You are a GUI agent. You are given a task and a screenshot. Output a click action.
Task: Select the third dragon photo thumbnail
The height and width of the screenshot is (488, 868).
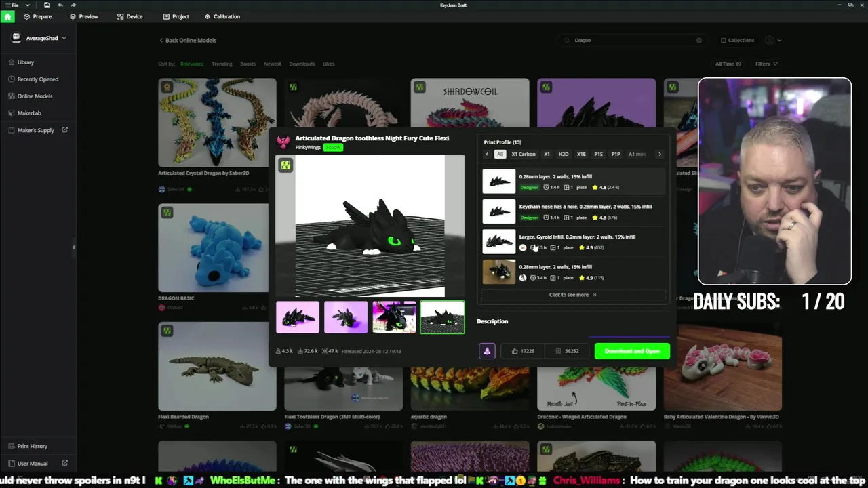[x=394, y=317]
